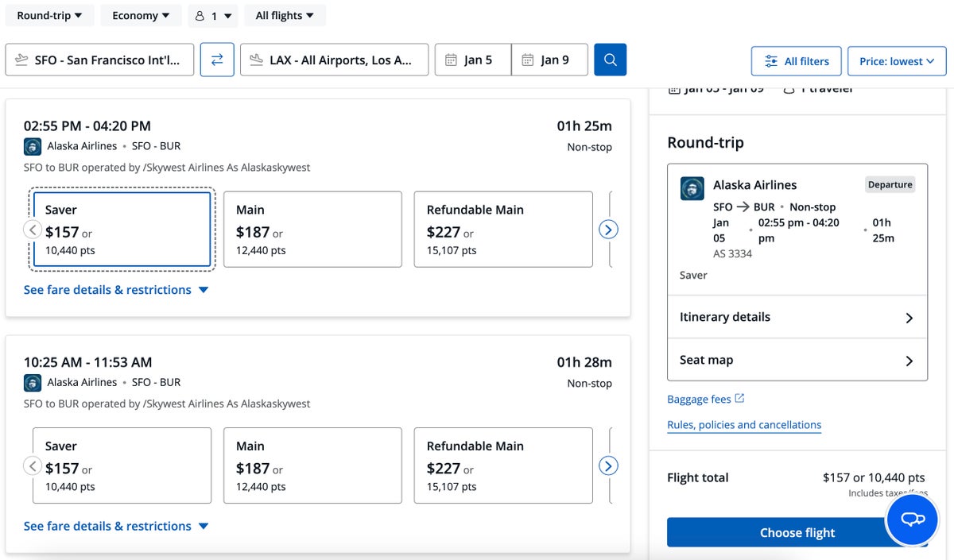This screenshot has width=954, height=560.
Task: Click the 10:25 AM - 11:53 AM time
Action: click(x=87, y=362)
